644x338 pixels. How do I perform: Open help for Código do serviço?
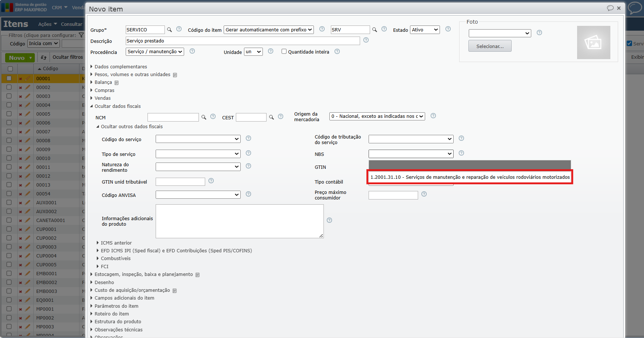[x=248, y=138]
